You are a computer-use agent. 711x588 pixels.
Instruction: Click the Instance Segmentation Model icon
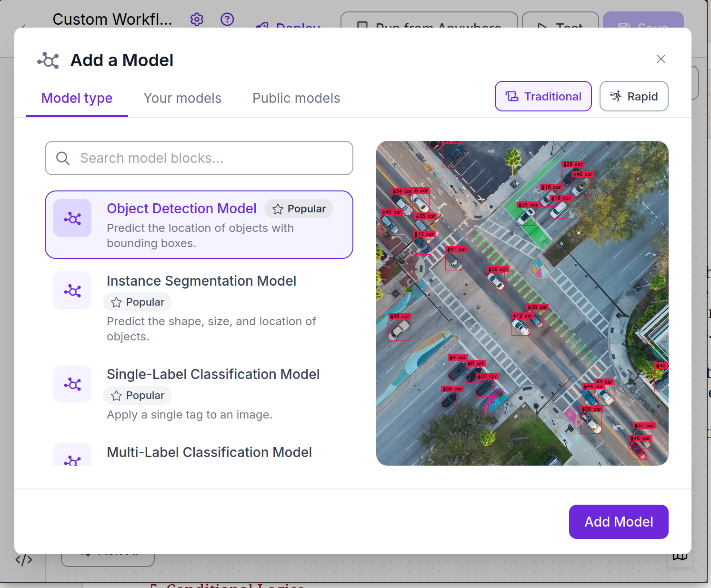click(x=72, y=290)
